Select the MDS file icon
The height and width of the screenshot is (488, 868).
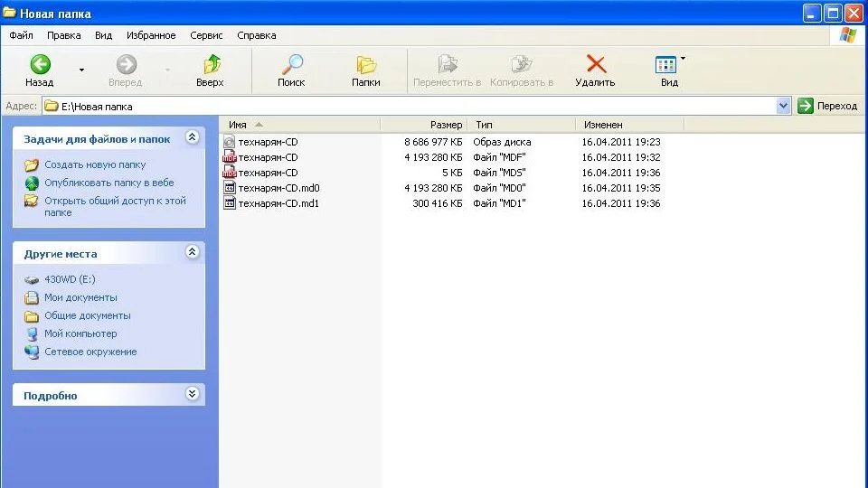click(x=229, y=173)
